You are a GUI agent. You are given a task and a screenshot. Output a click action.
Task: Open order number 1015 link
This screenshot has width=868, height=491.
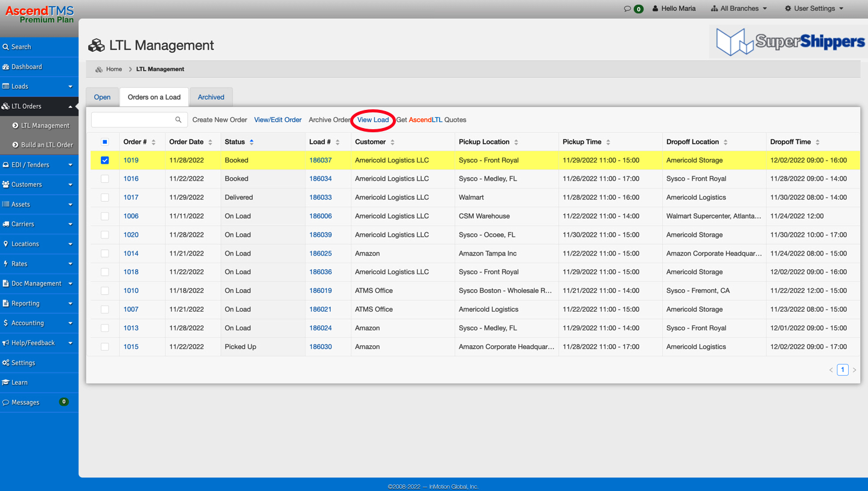(131, 347)
